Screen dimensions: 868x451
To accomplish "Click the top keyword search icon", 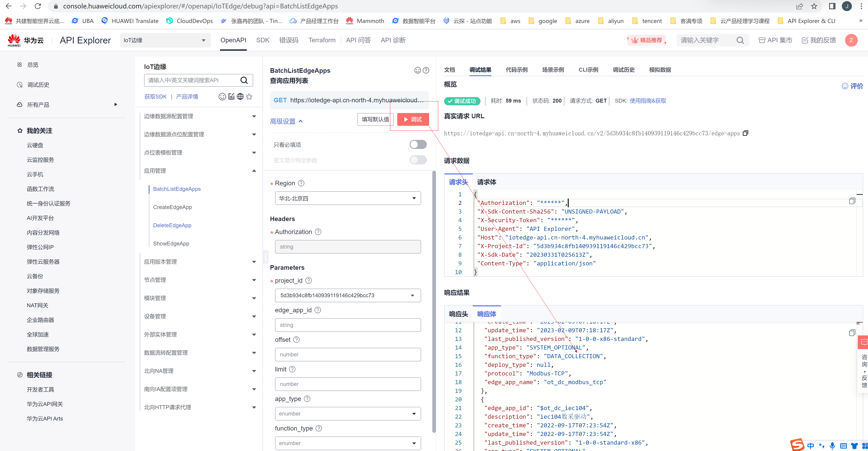I will point(740,40).
